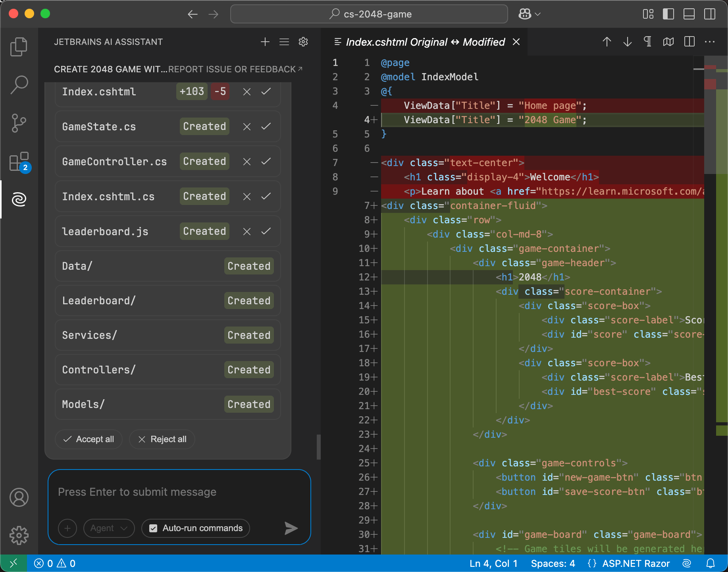728x572 pixels.
Task: Send message with arrow icon
Action: click(x=291, y=528)
